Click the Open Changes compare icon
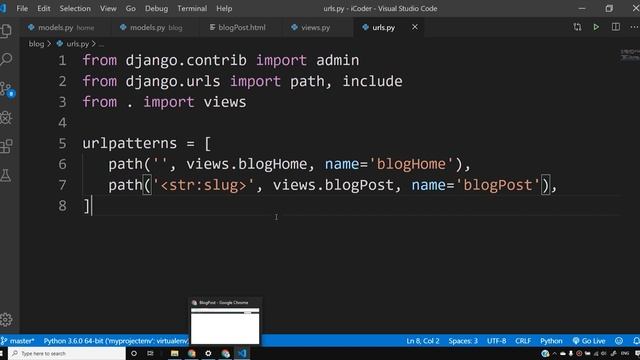The image size is (640, 360). coord(577,27)
